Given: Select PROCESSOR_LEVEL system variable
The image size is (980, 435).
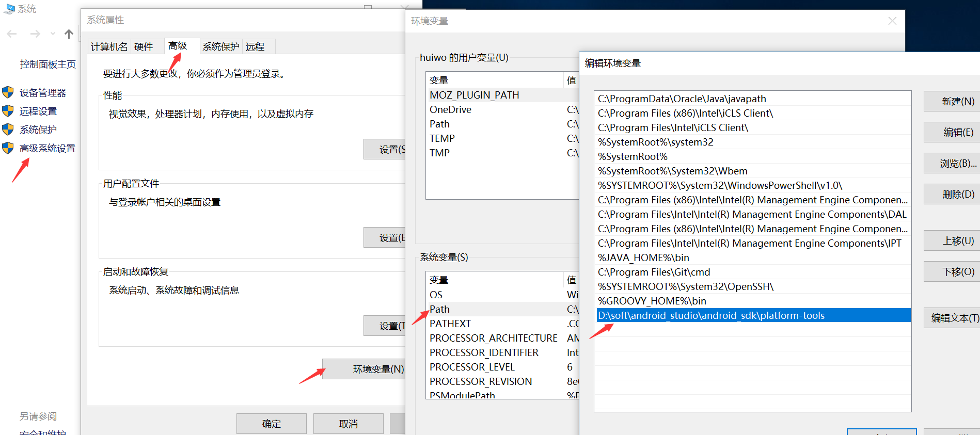Looking at the screenshot, I should pos(502,367).
